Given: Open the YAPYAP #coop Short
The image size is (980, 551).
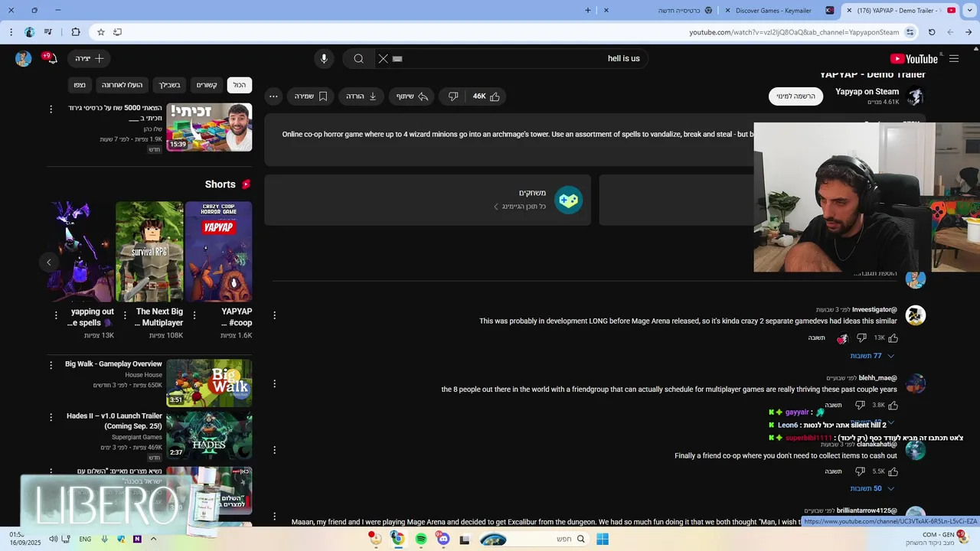Looking at the screenshot, I should coord(218,252).
